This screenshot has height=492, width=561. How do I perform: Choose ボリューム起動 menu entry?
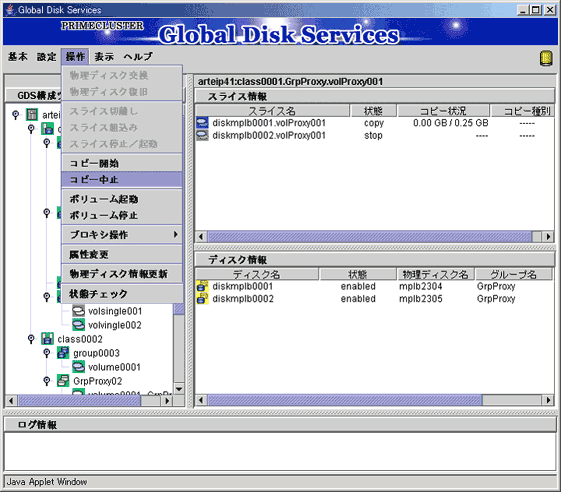point(122,199)
